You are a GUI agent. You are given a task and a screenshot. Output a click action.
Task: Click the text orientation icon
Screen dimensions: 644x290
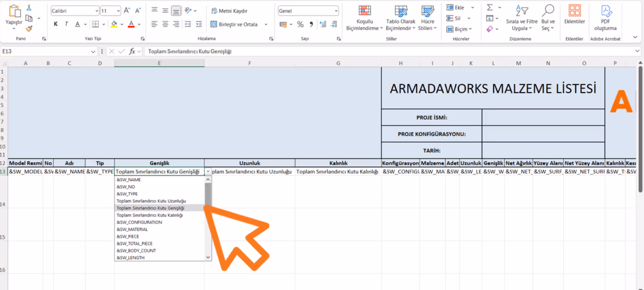(188, 11)
